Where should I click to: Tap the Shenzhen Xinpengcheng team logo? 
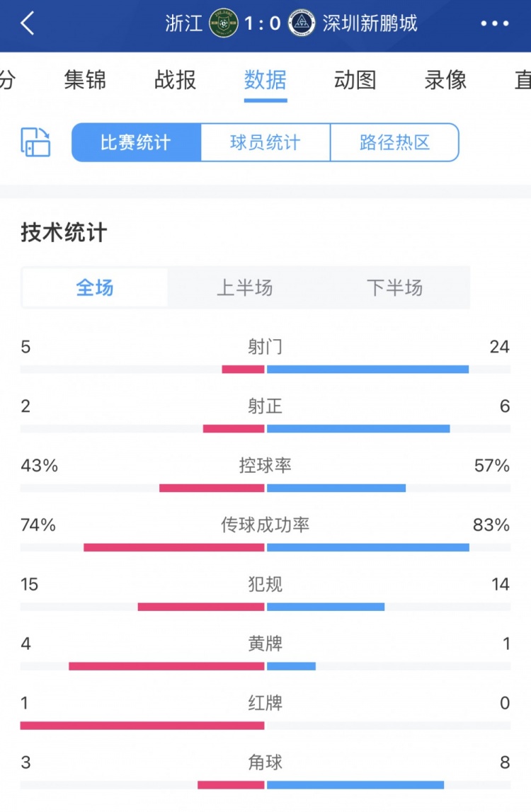point(302,23)
